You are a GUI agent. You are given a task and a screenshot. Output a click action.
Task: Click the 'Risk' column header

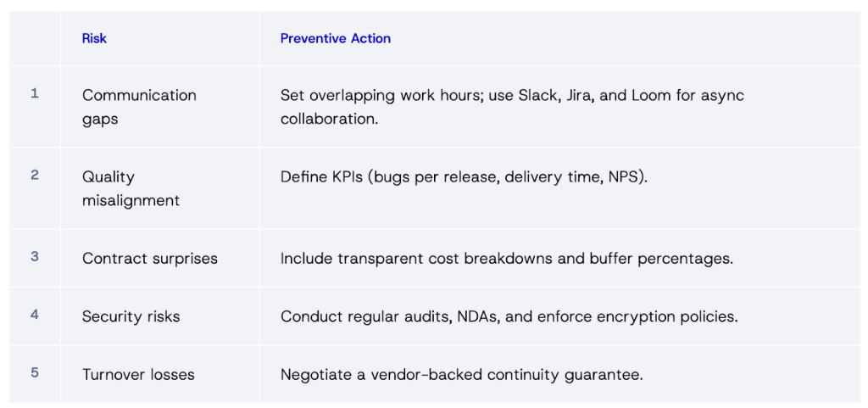pyautogui.click(x=94, y=38)
